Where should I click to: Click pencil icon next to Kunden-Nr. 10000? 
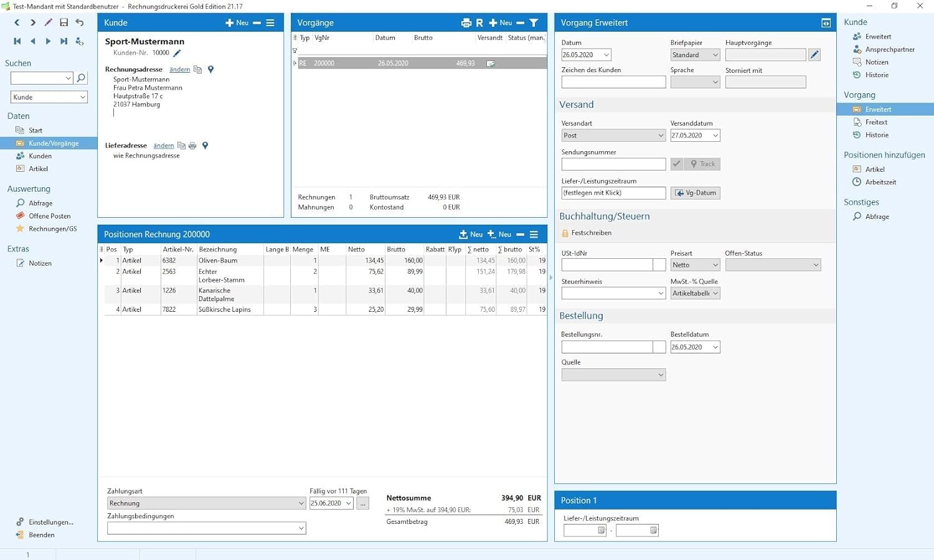(x=177, y=54)
